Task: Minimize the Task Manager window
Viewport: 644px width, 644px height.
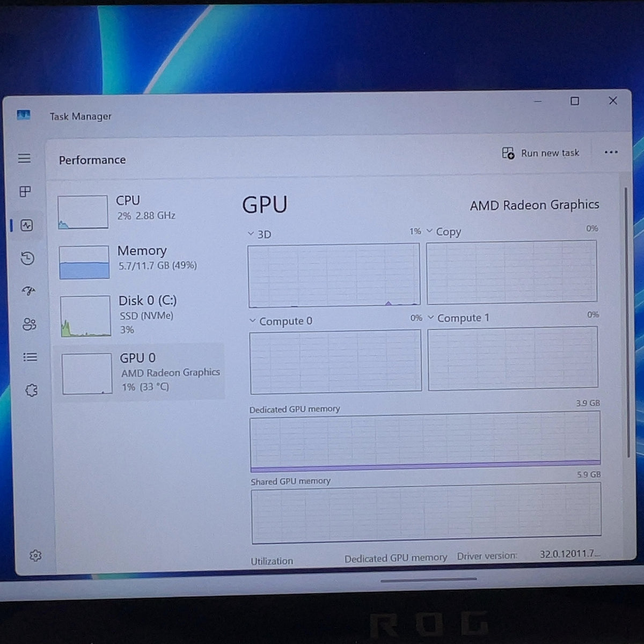Action: pos(538,101)
